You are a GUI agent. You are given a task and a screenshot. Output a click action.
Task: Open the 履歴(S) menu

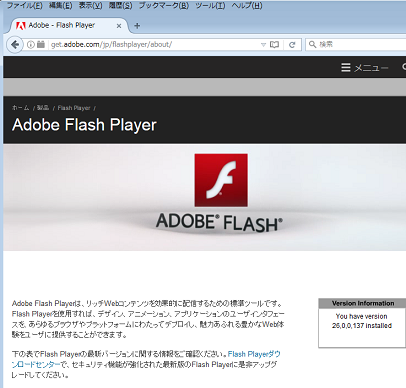pos(120,5)
